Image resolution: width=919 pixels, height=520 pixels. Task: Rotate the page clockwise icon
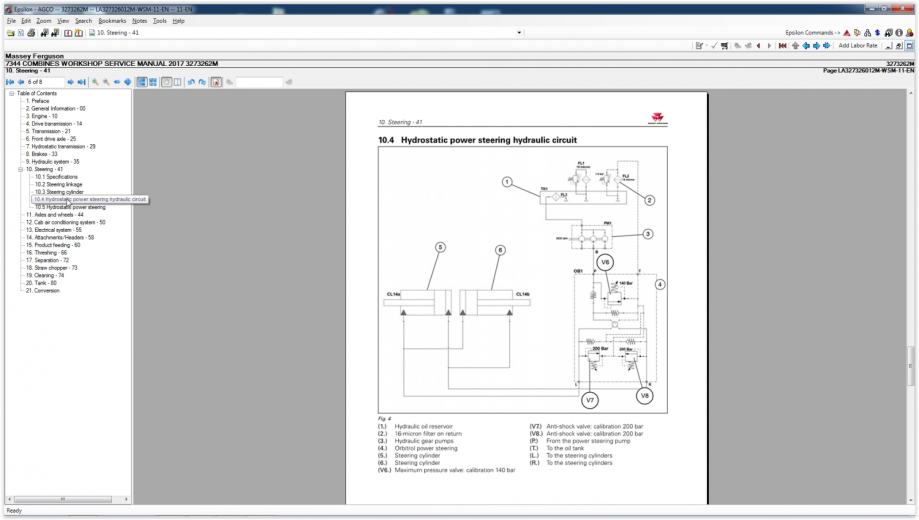click(x=202, y=82)
